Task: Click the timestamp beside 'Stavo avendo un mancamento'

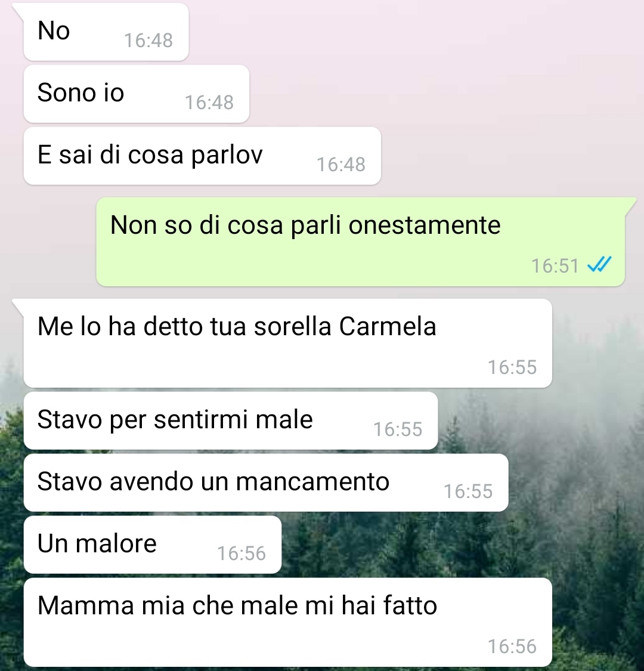Action: click(x=468, y=491)
